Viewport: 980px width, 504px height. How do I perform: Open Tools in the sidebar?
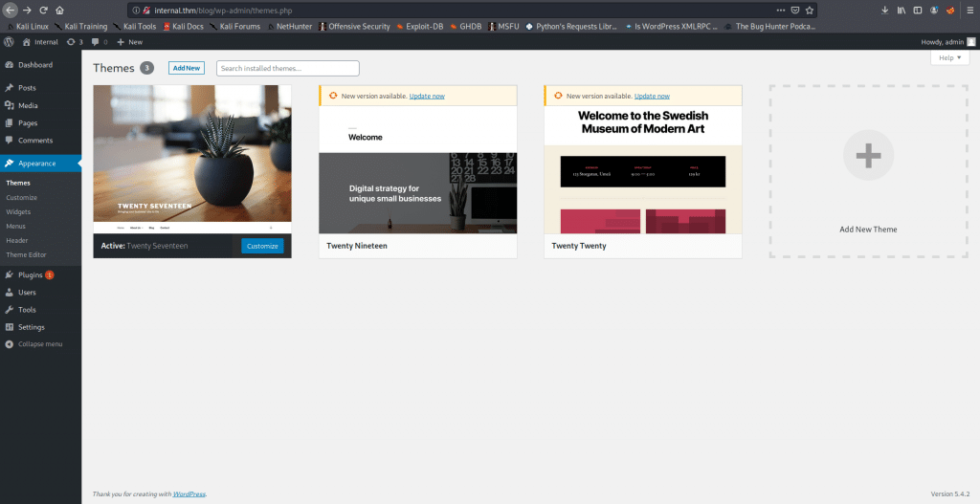[x=40, y=310]
